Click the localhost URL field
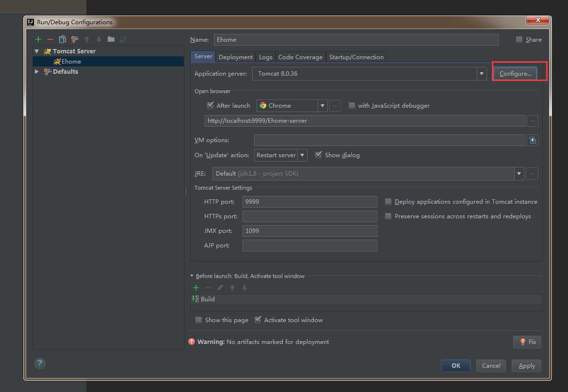Viewport: 568px width, 392px height. click(365, 121)
